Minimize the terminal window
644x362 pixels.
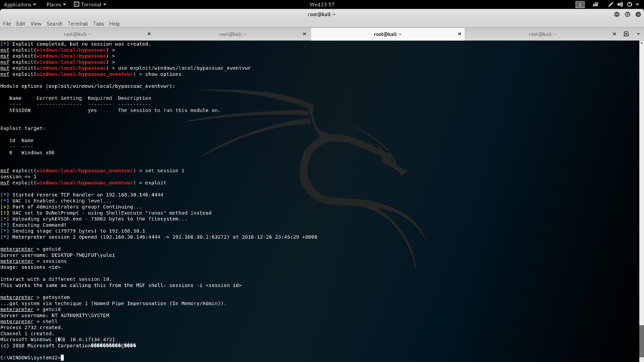[x=617, y=14]
